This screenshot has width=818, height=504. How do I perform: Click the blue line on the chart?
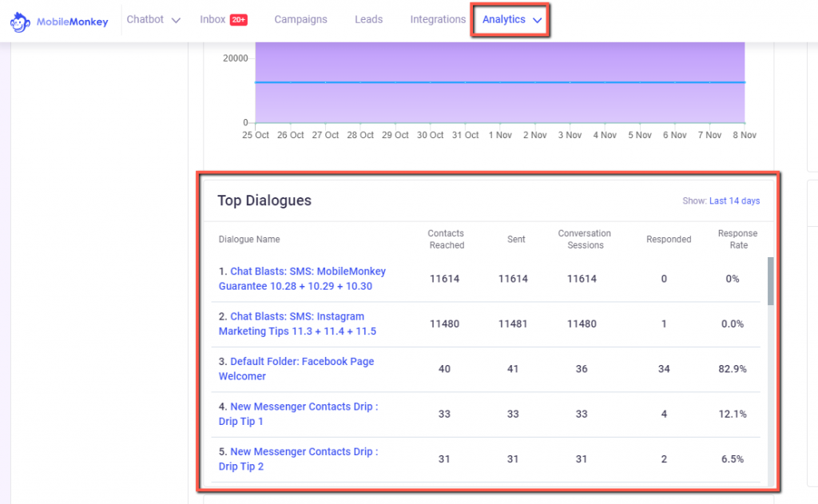click(499, 82)
